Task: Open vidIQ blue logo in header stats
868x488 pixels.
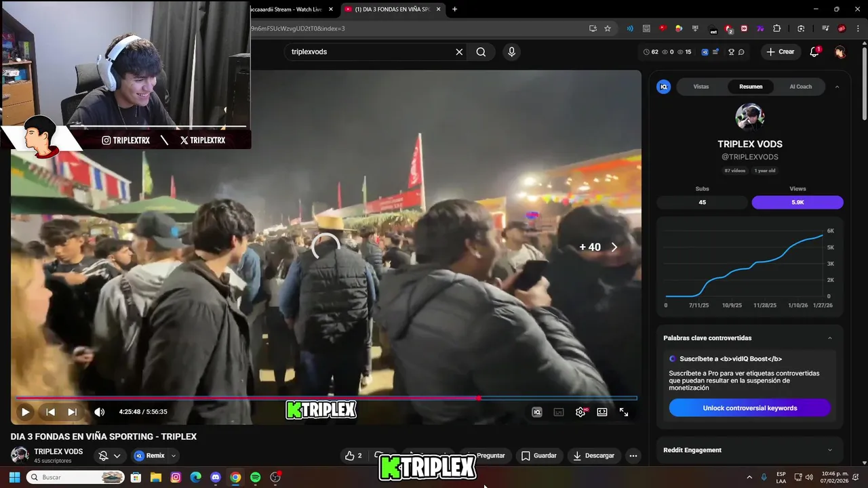Action: [705, 52]
